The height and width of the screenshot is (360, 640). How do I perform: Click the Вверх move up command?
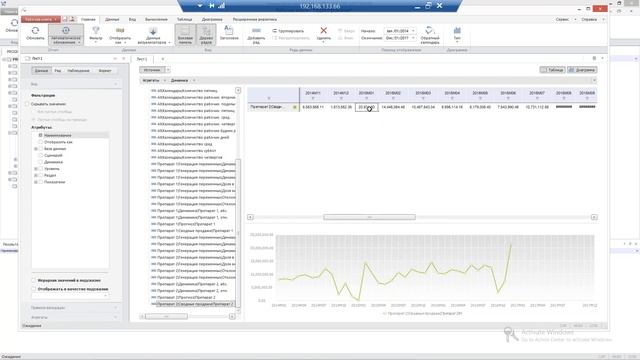[x=347, y=31]
